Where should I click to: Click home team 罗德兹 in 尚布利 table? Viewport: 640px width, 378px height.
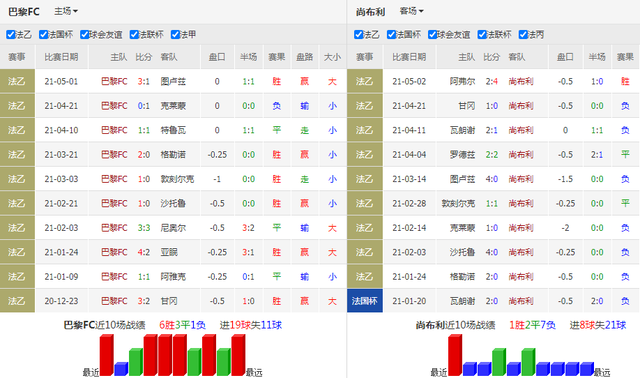coord(462,155)
